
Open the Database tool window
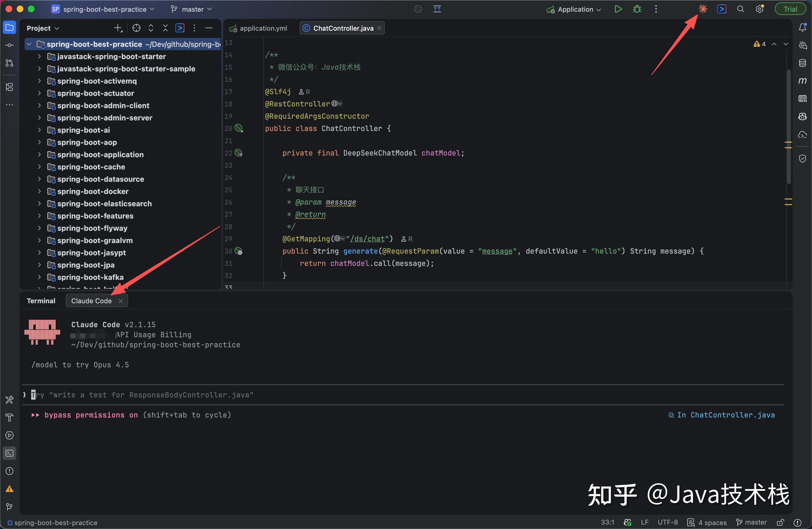click(803, 63)
